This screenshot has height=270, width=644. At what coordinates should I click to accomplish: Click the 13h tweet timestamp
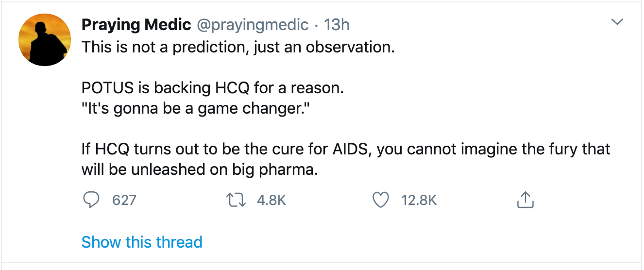pyautogui.click(x=337, y=24)
